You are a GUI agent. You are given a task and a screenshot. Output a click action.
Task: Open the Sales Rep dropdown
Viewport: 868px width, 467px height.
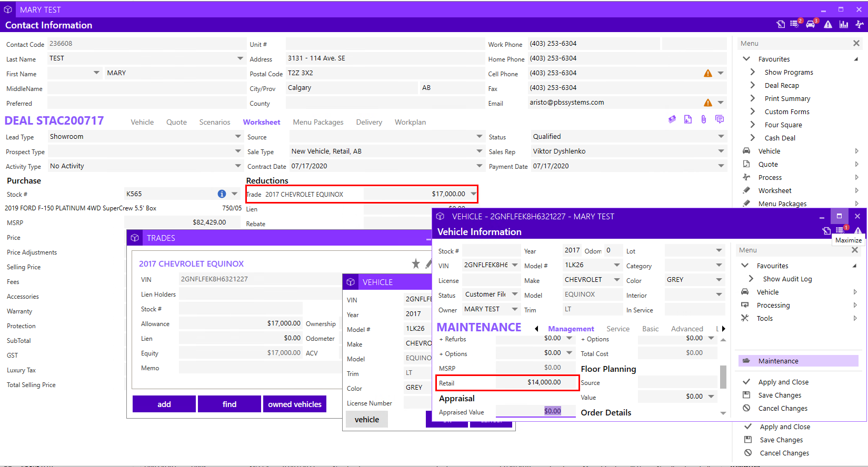click(721, 151)
